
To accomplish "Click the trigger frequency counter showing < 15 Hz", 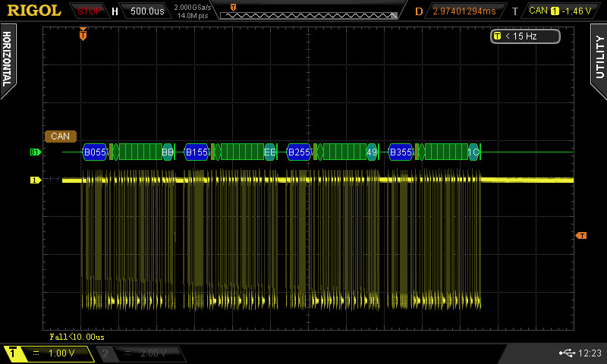I will tap(525, 36).
